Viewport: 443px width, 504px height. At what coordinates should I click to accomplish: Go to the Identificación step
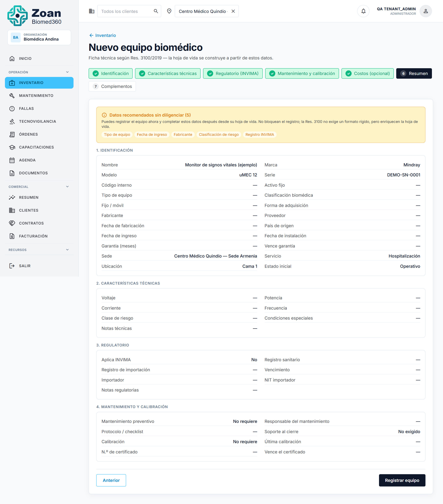pyautogui.click(x=111, y=74)
